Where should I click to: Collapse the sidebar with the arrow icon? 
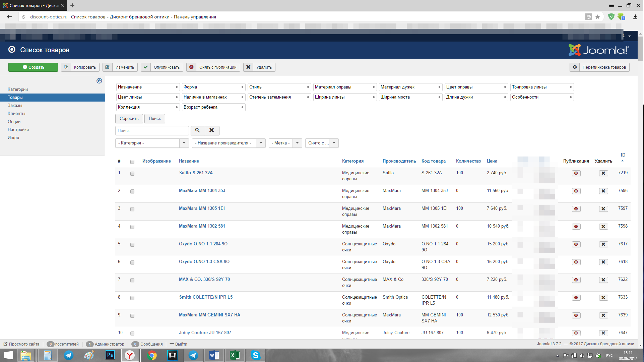99,81
